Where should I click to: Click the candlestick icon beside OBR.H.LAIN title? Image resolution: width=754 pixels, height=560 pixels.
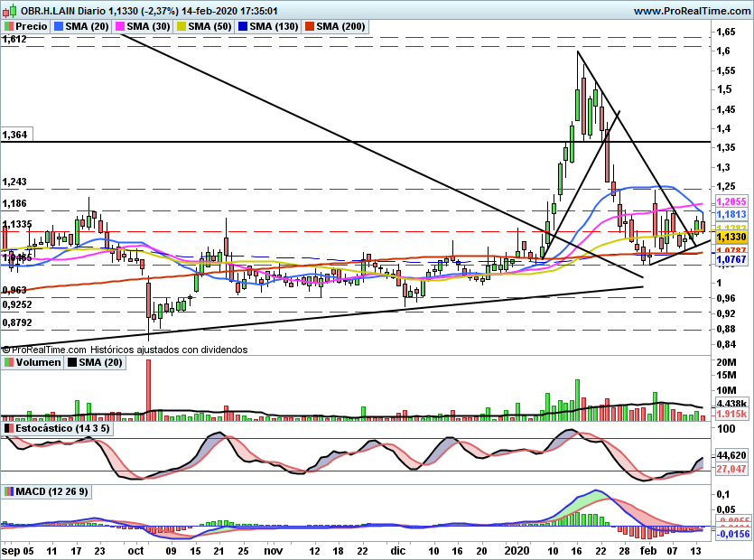click(9, 11)
